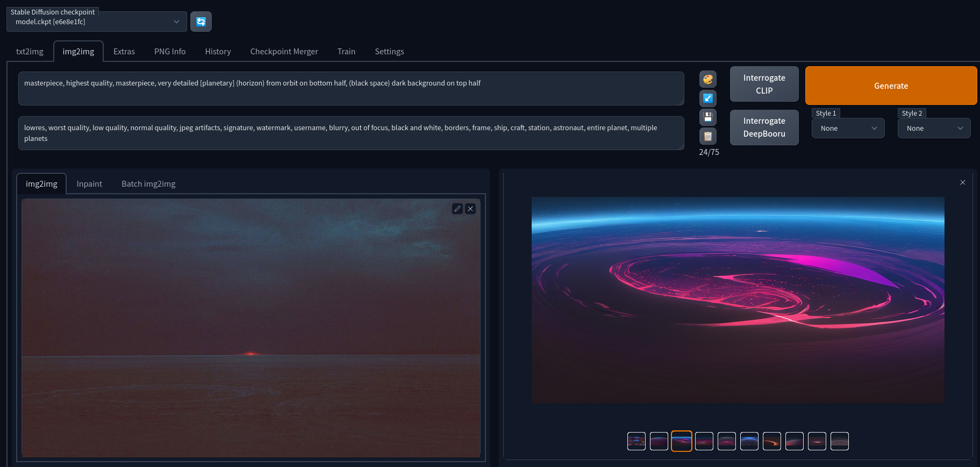Click inside the negative prompt text field
The height and width of the screenshot is (467, 980).
(x=351, y=133)
